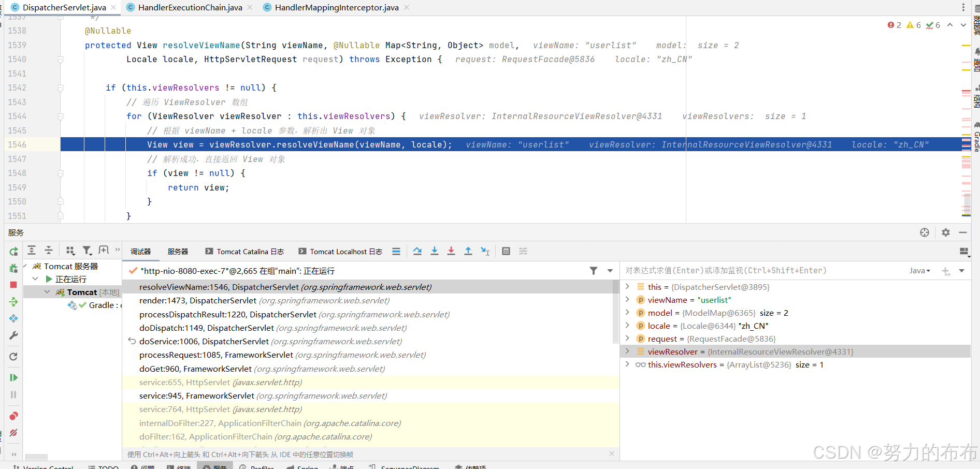Open the Evaluate Expression calculator icon
The image size is (980, 469).
tap(506, 251)
